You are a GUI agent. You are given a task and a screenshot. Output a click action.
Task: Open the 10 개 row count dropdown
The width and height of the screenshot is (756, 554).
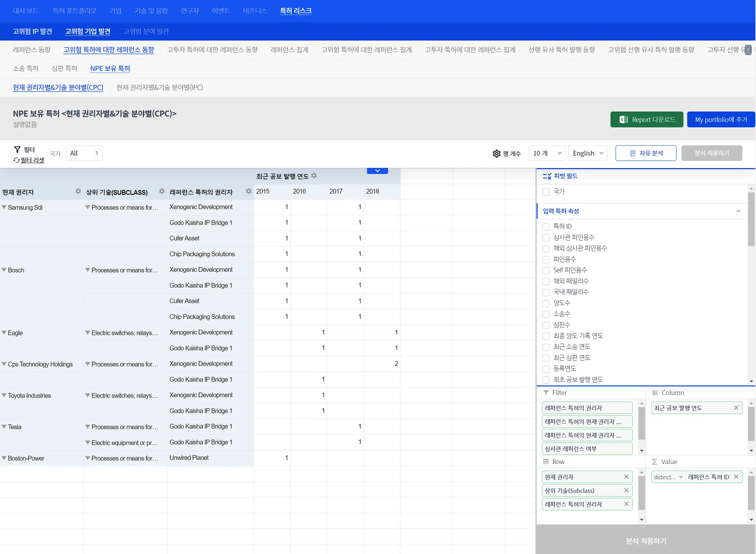tap(547, 153)
